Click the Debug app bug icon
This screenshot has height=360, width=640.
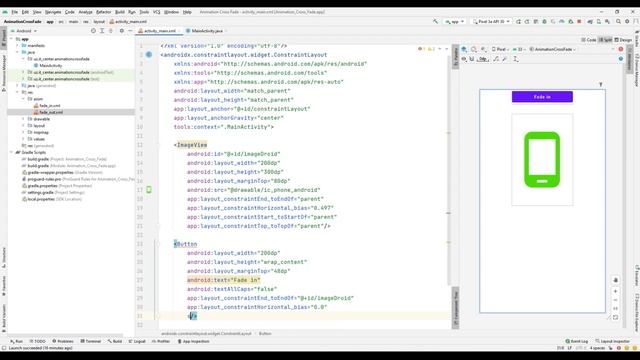tap(544, 21)
